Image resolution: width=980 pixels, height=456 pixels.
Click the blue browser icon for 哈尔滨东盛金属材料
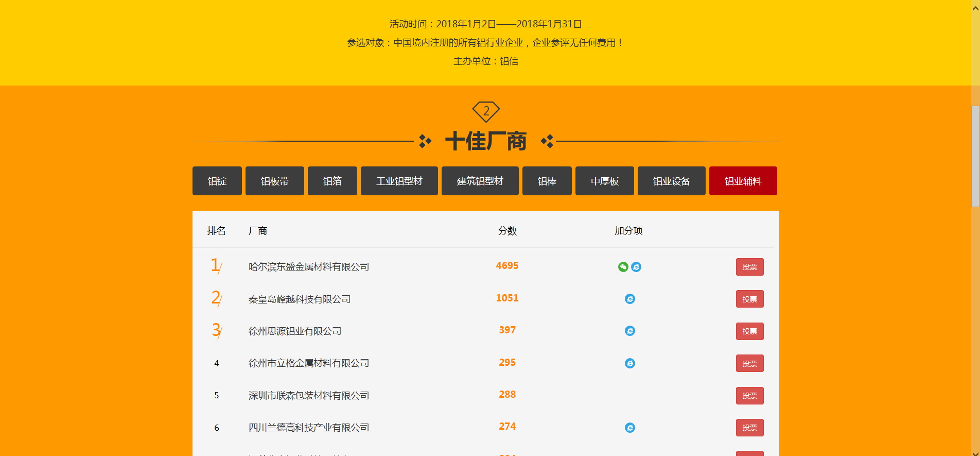[x=636, y=267]
